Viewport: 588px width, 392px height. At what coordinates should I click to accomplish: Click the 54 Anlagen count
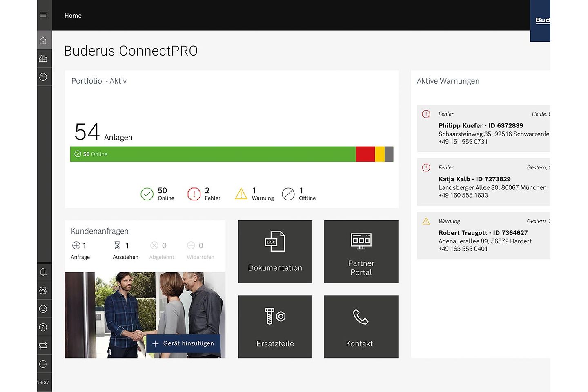[104, 132]
